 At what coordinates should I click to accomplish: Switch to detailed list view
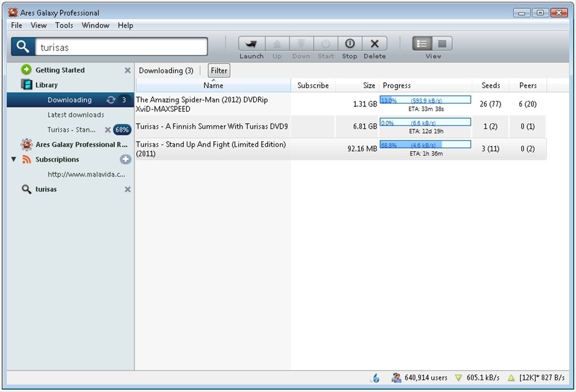[422, 44]
